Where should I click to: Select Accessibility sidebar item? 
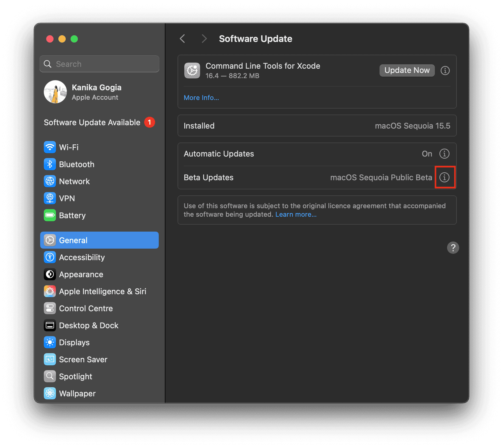tap(99, 257)
